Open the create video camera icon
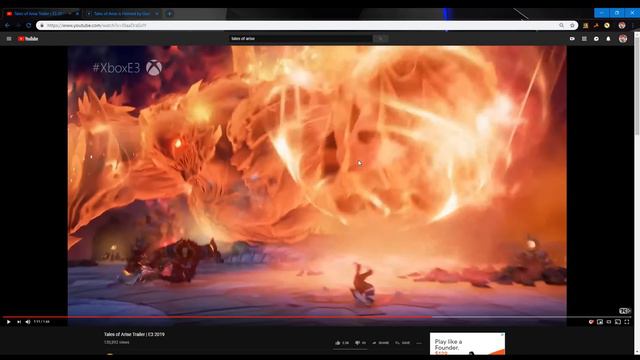 (x=572, y=39)
